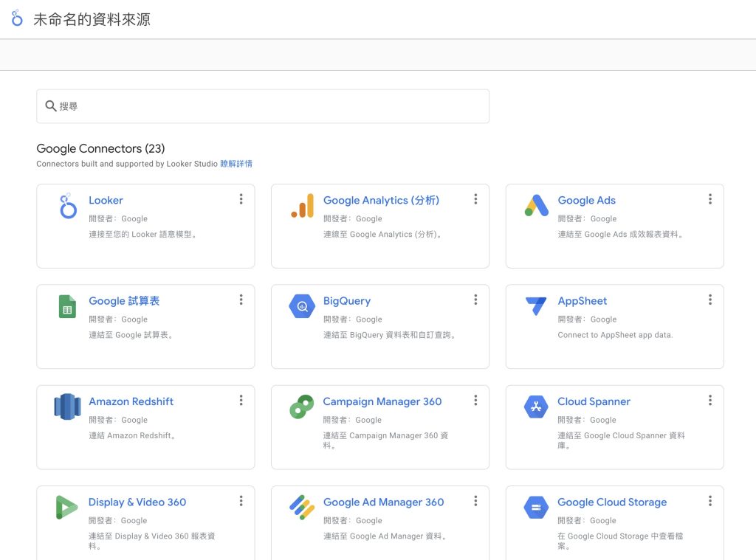
Task: Click '連線至 Google Analytics (分析)。' description
Action: point(383,234)
